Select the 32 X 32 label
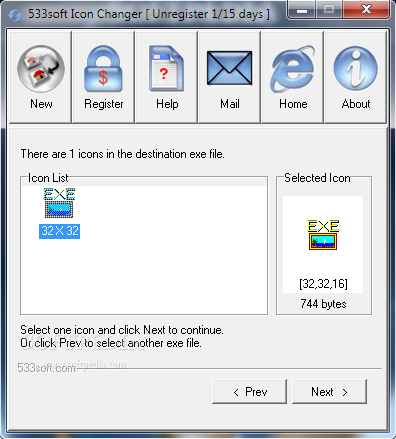The image size is (396, 439). click(60, 231)
